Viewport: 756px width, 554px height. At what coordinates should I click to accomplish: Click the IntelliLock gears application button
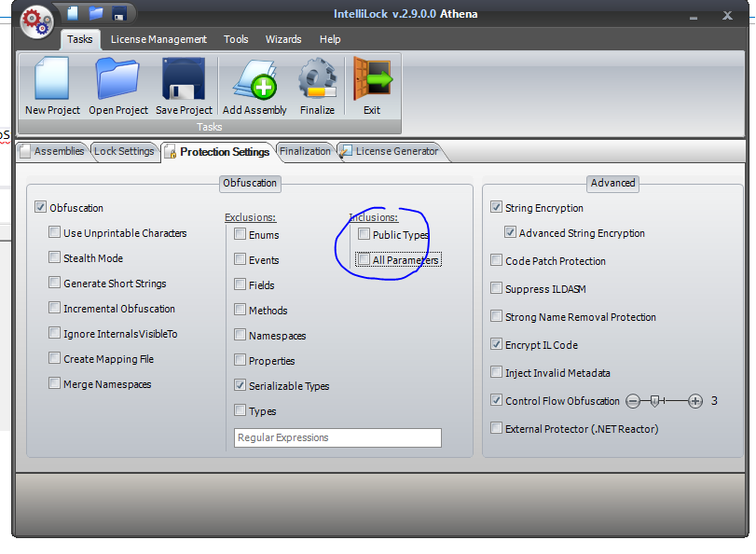click(x=36, y=22)
